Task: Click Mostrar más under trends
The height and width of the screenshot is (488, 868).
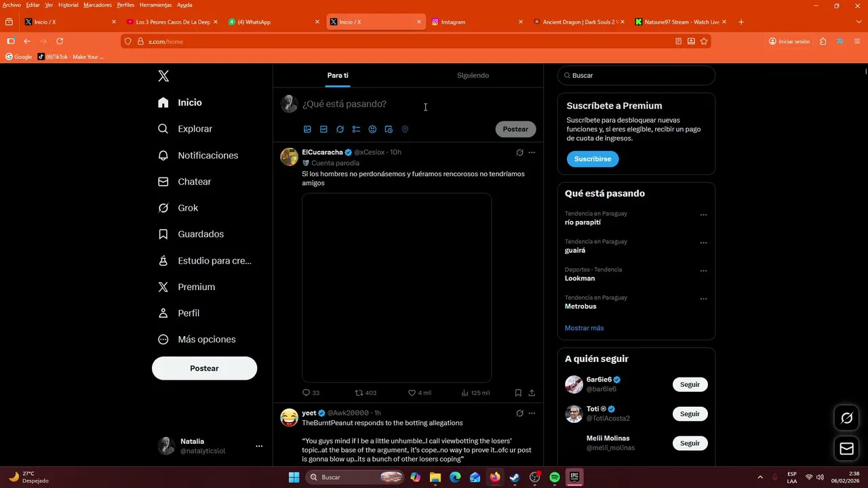Action: tap(584, 328)
